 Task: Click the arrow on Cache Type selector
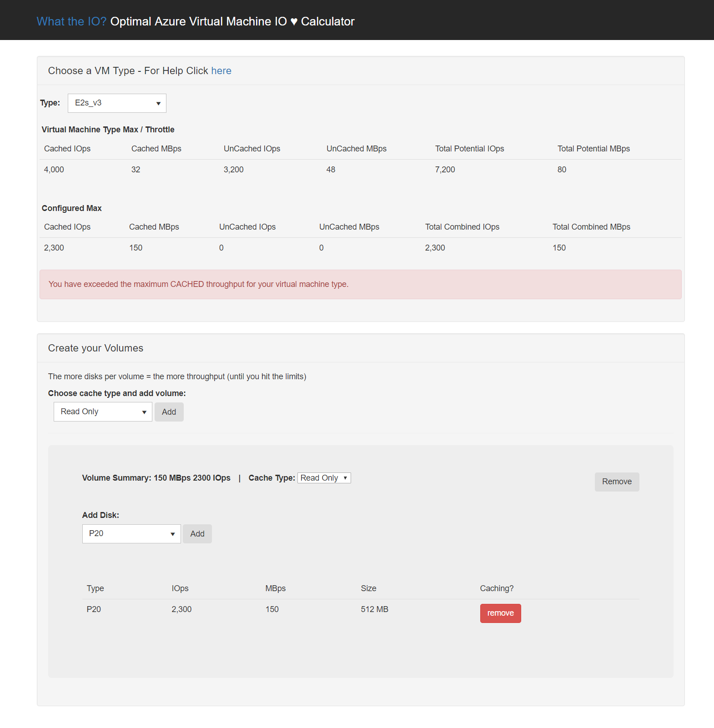346,478
